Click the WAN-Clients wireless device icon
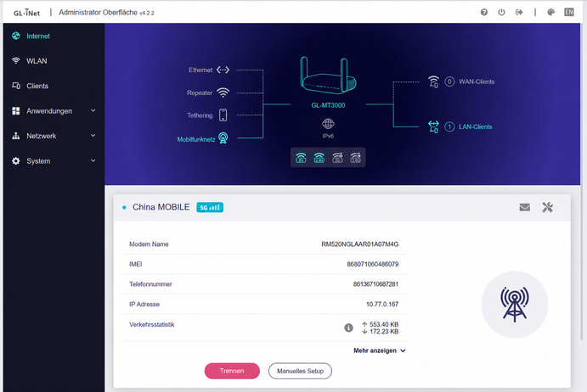Image resolution: width=587 pixels, height=392 pixels. click(433, 81)
